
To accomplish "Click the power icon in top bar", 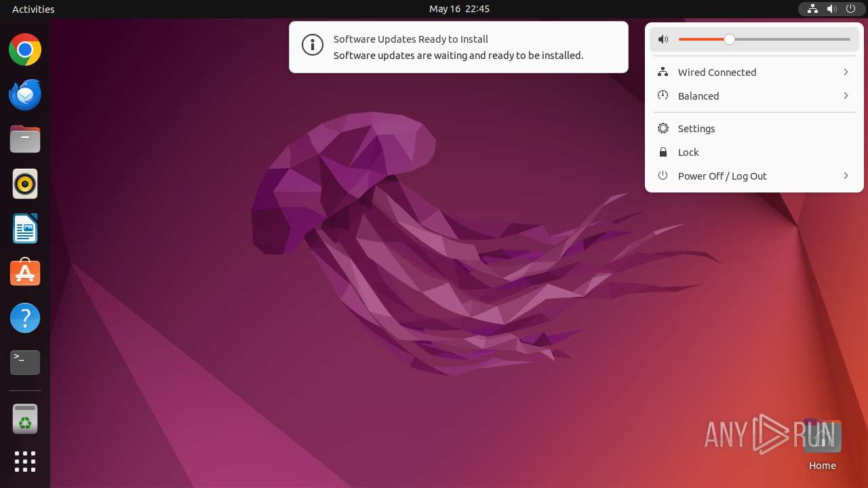I will [x=850, y=9].
